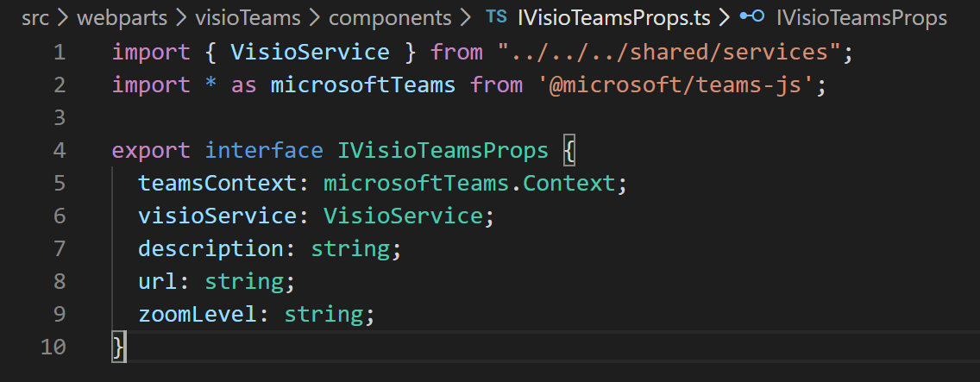Click line number 10 in gutter

coord(53,347)
